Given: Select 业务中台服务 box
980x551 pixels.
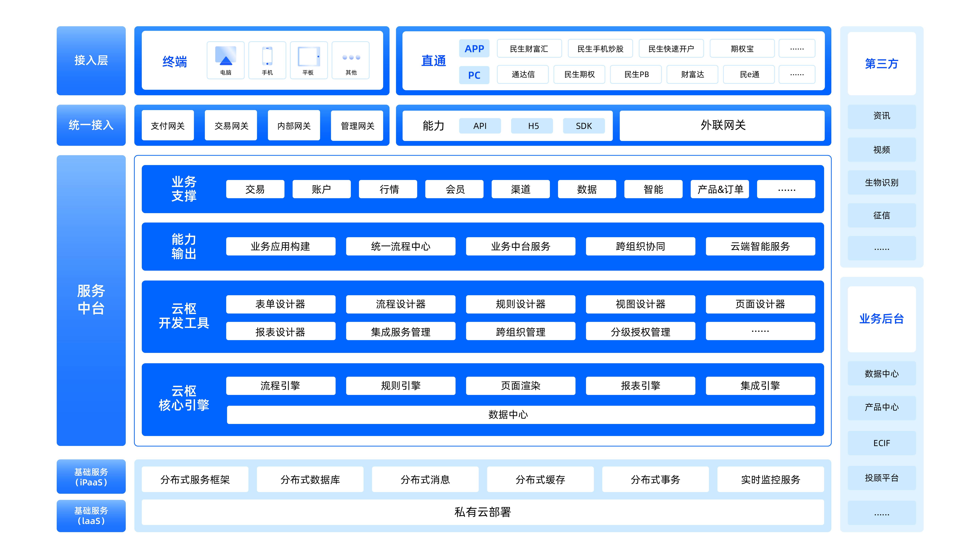Looking at the screenshot, I should click(x=521, y=246).
